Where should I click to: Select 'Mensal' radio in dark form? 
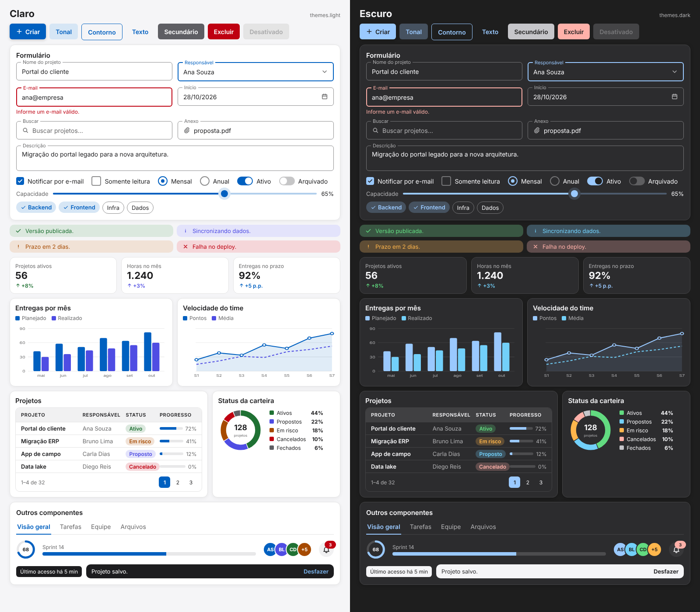(x=513, y=181)
